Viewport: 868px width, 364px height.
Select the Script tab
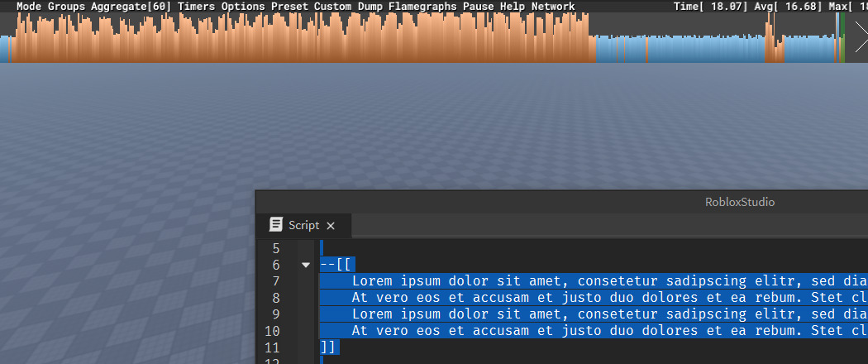[x=303, y=226]
